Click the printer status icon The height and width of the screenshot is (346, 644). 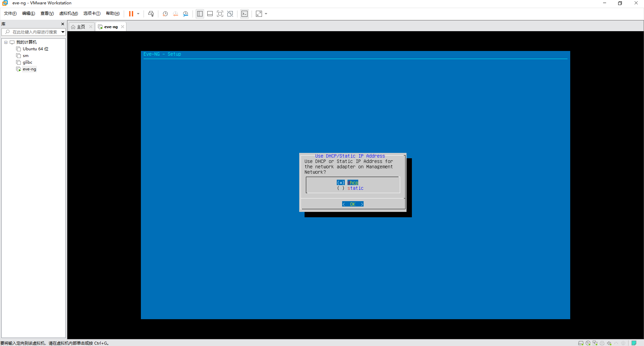[602, 343]
